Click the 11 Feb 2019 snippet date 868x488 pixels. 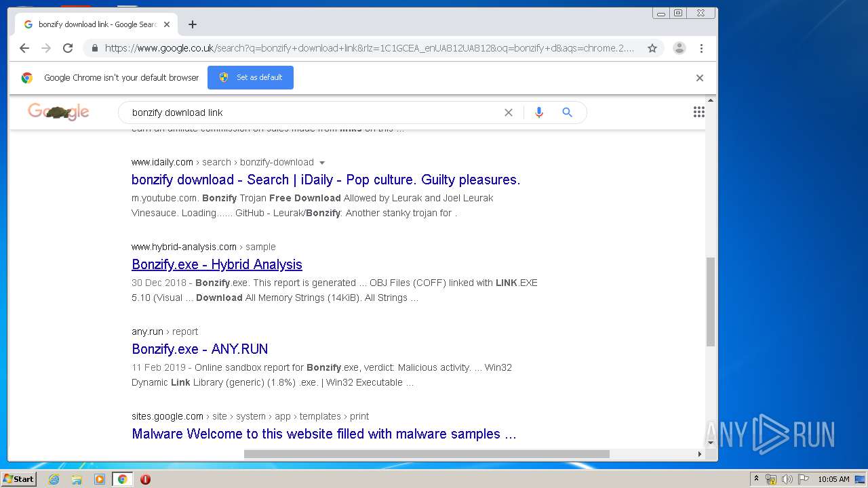tap(159, 367)
